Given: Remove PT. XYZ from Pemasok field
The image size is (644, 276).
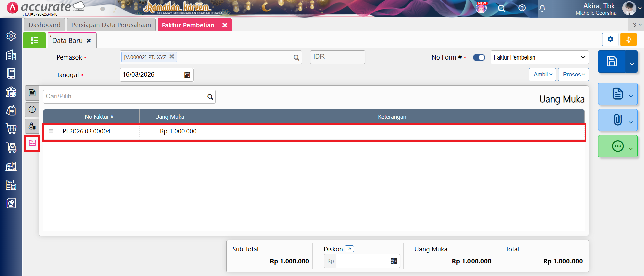Looking at the screenshot, I should point(172,57).
